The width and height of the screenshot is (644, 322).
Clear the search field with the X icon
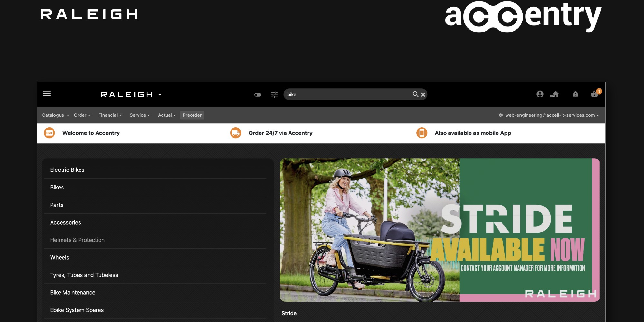[x=423, y=94]
